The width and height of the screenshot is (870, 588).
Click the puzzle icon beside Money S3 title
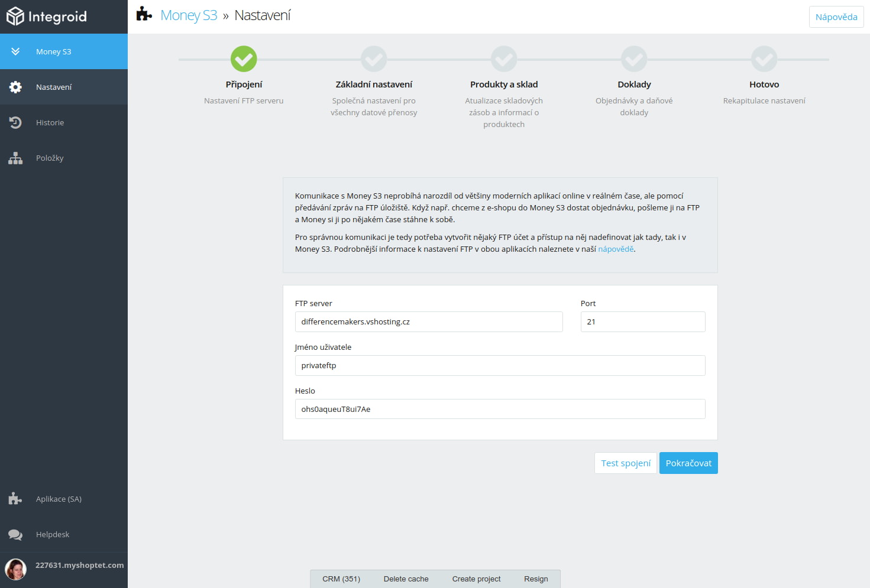(x=144, y=14)
